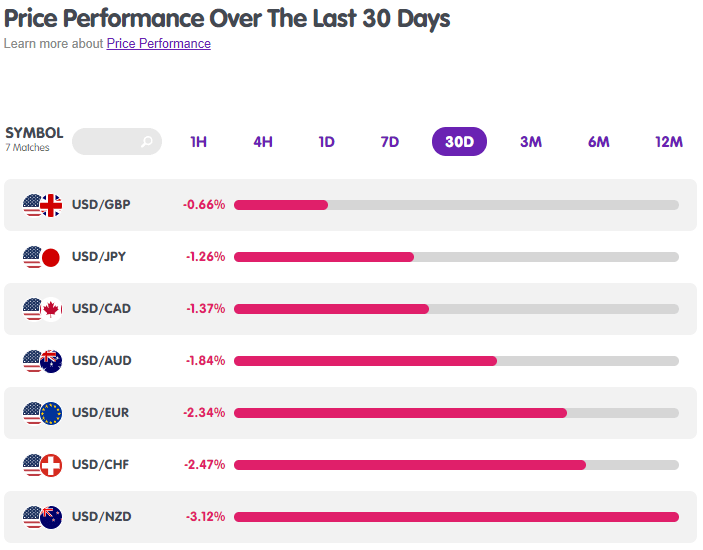Select the 1D timeframe tab
703x550 pixels.
[x=326, y=142]
